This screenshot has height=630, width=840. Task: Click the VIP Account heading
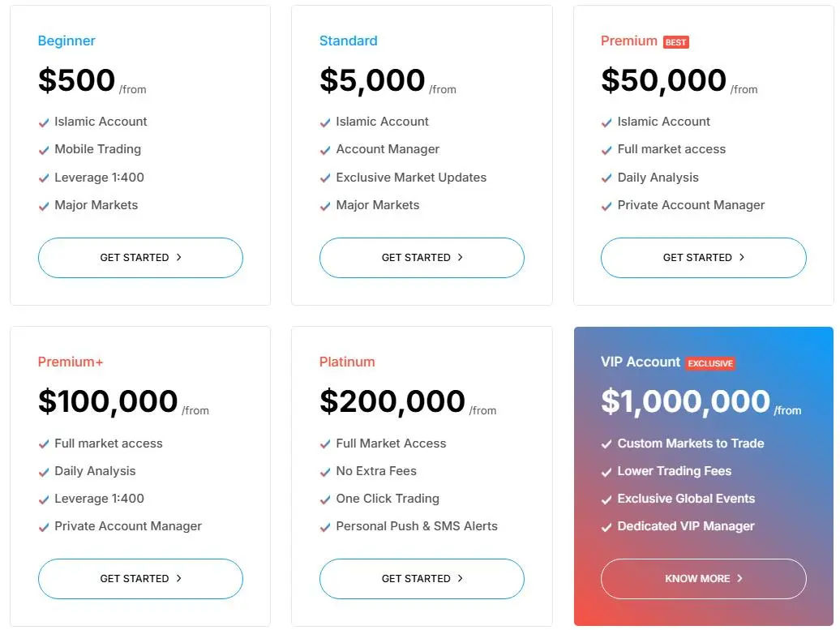(x=641, y=362)
